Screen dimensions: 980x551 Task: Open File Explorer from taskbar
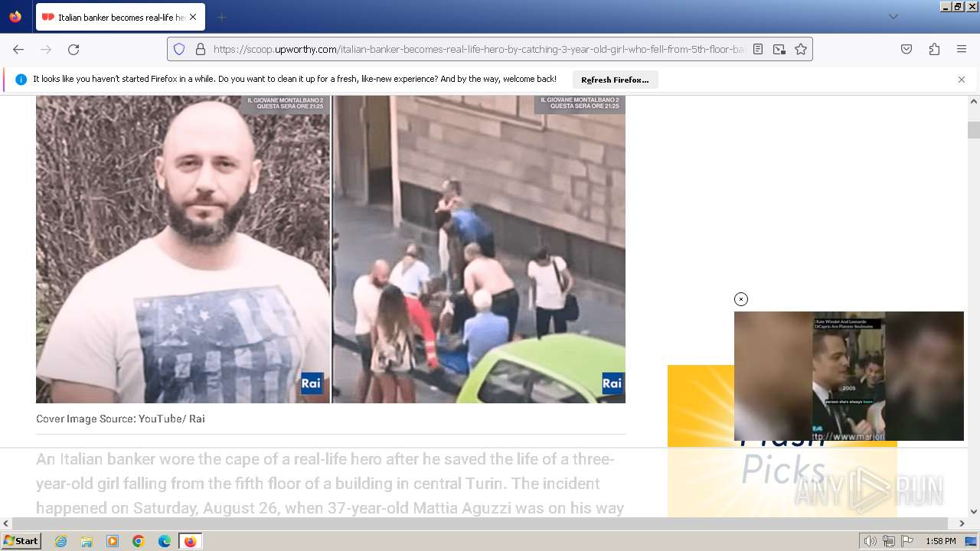[87, 541]
